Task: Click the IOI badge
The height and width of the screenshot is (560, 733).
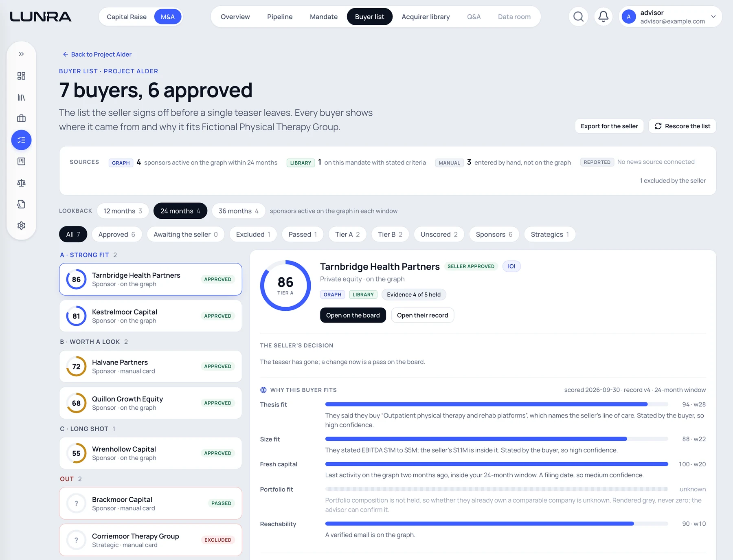Action: 511,266
